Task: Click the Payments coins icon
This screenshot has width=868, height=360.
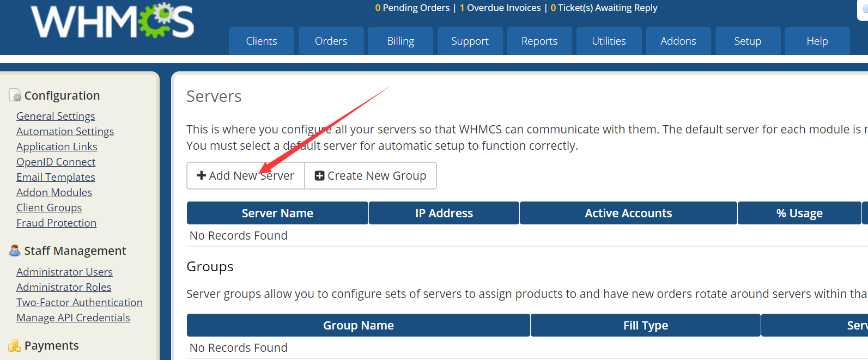Action: coord(15,345)
